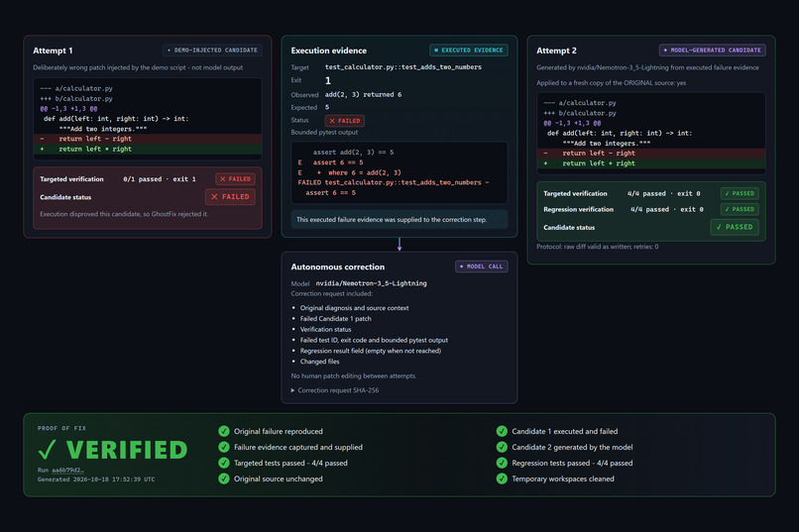Click the MODEL-GENERATED CANDIDATE badge
The image size is (799, 532).
point(713,50)
